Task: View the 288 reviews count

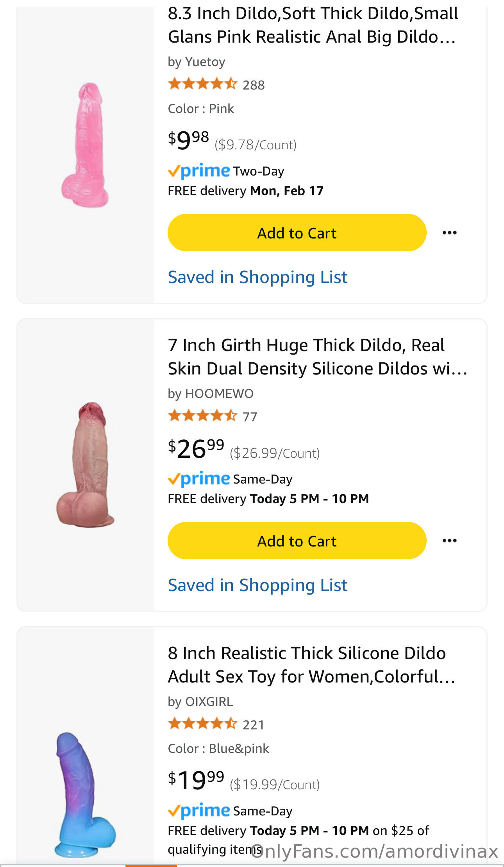Action: coord(254,85)
